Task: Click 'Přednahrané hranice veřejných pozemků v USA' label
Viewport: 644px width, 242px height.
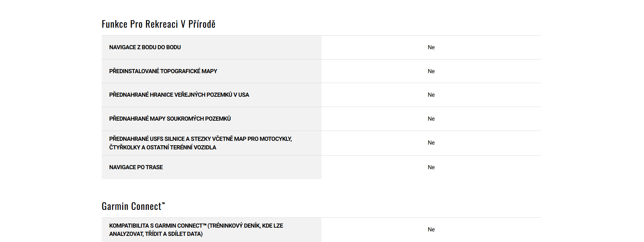Action: (179, 95)
